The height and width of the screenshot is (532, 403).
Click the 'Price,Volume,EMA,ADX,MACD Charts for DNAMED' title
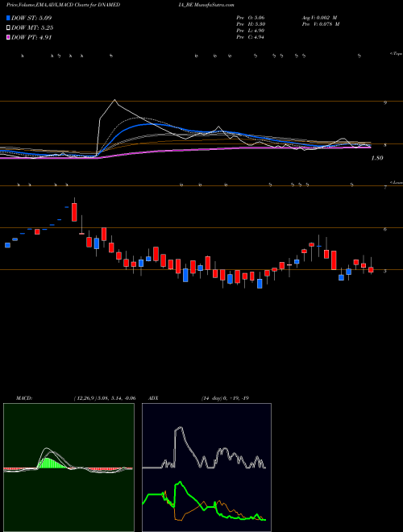click(x=63, y=5)
